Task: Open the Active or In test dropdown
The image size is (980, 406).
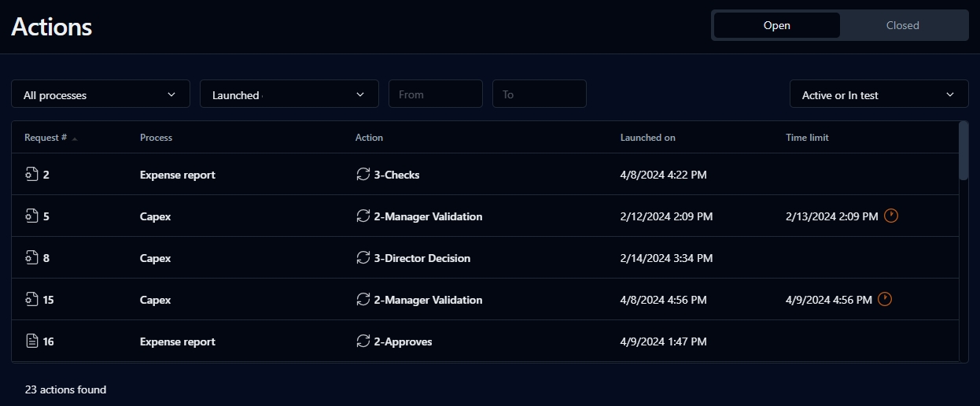Action: point(879,94)
